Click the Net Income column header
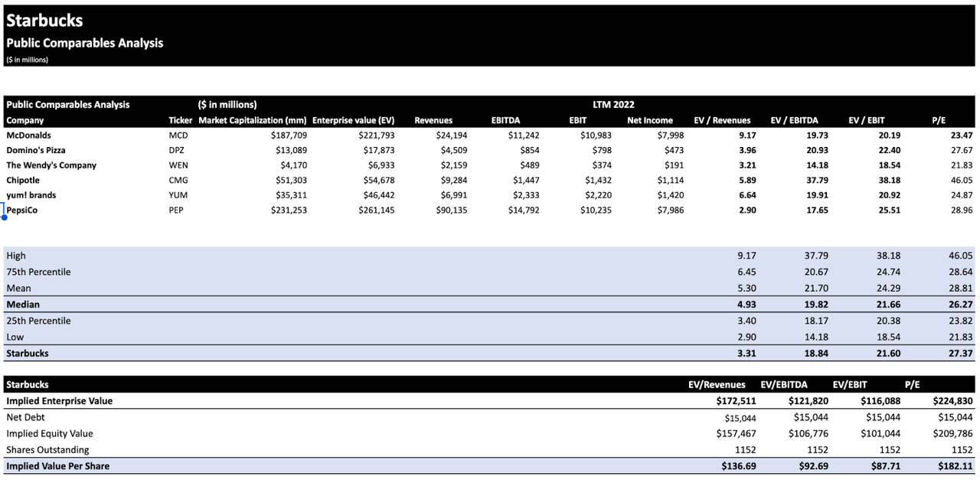980x480 pixels. (649, 120)
